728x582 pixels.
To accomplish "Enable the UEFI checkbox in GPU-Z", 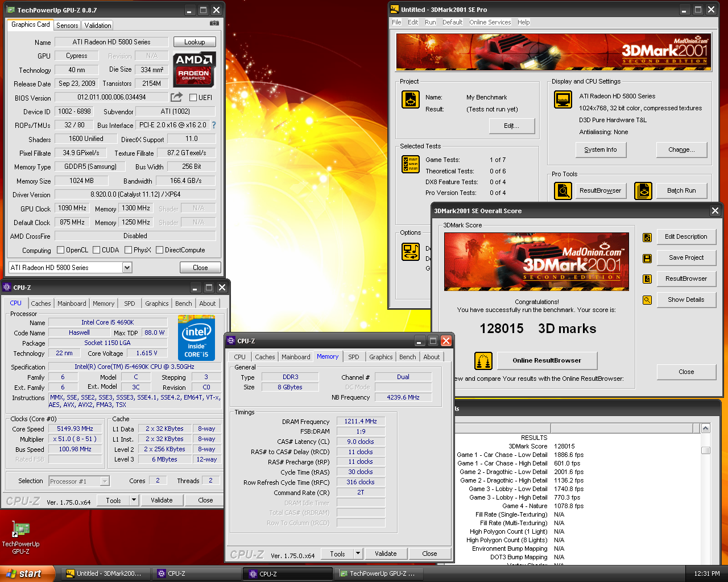I will tap(193, 98).
